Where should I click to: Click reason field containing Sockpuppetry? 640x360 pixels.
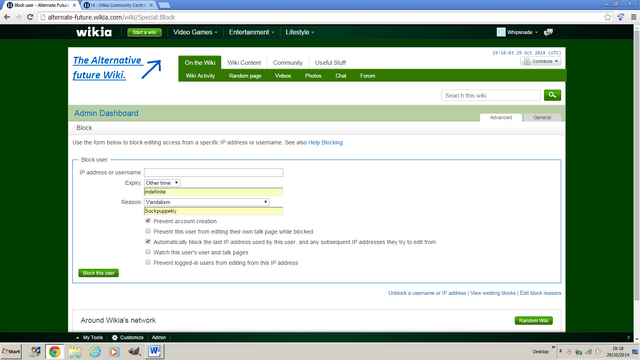coord(213,211)
